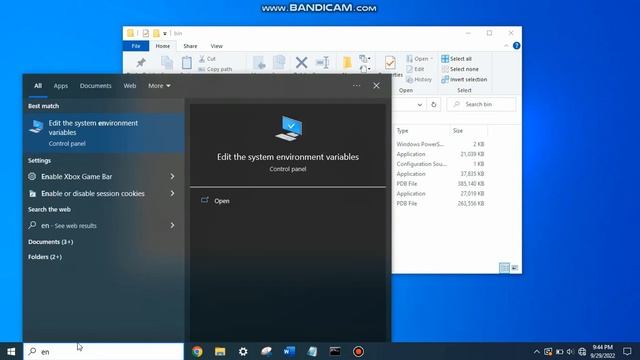
Task: Open Explorer Help question mark icon
Action: [516, 46]
